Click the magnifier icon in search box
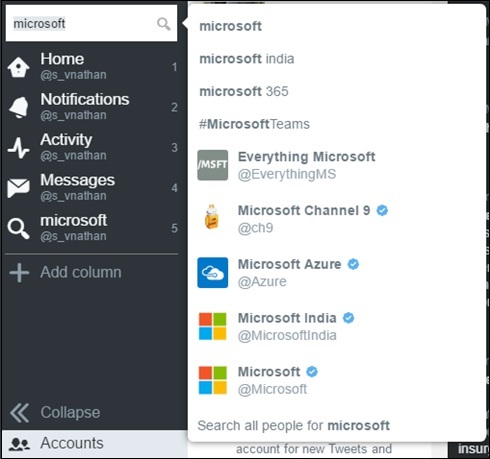The height and width of the screenshot is (459, 490). [x=163, y=24]
